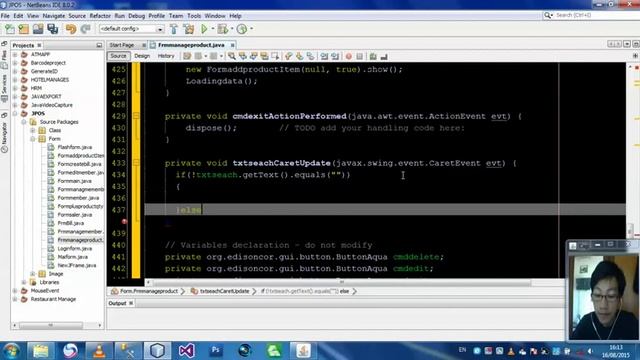Screen dimensions: 640x360
Task: Click the editor horizontal scrollbar
Action: click(342, 282)
